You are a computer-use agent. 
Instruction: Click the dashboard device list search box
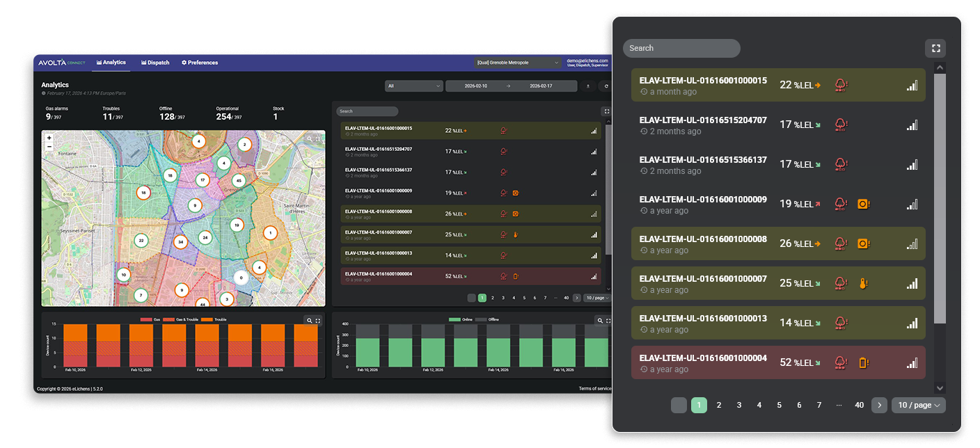(x=367, y=111)
